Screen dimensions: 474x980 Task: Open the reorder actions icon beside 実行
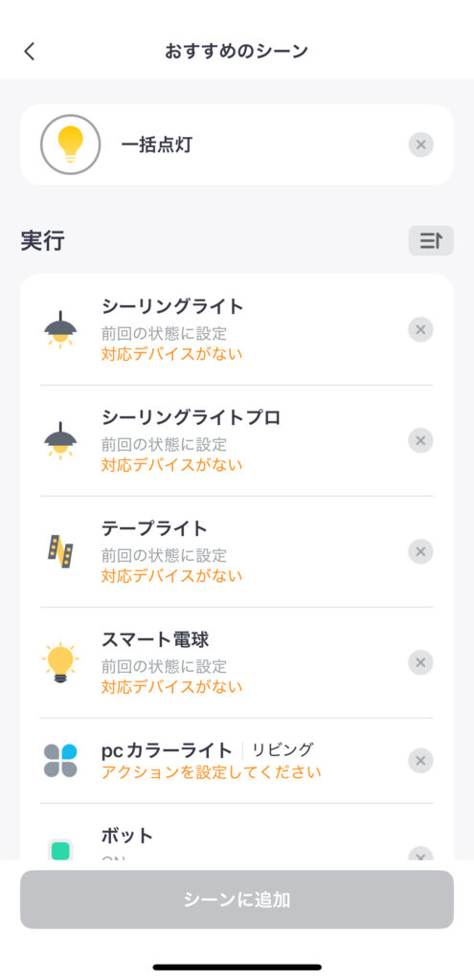(431, 240)
